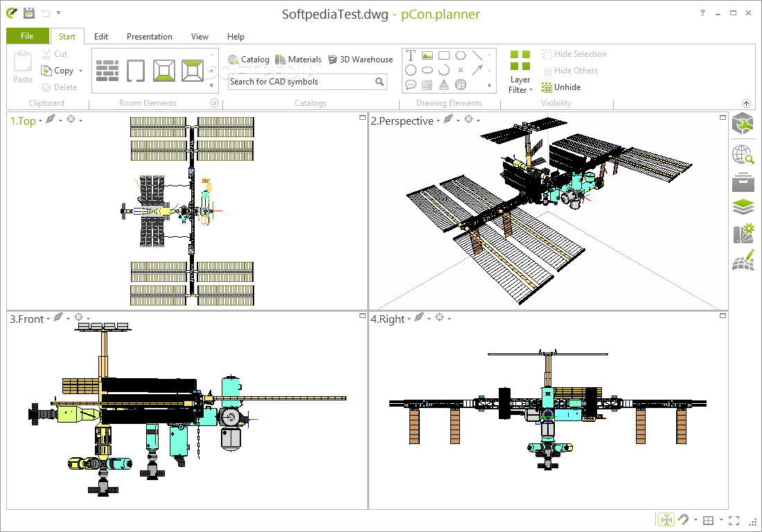Screen dimensions: 762x532
Task: Open the snap options dropdown arrow
Action: click(x=695, y=520)
